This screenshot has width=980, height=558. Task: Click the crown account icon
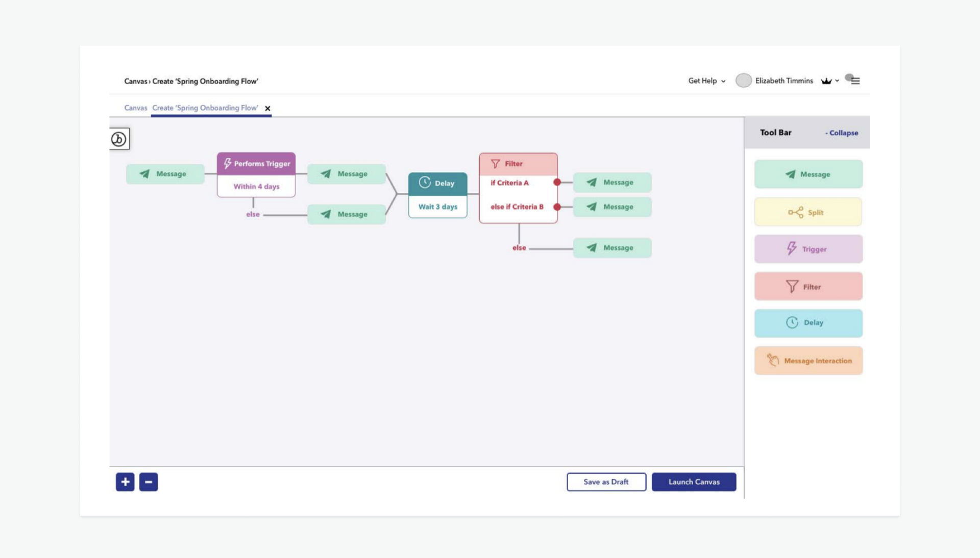click(x=826, y=81)
